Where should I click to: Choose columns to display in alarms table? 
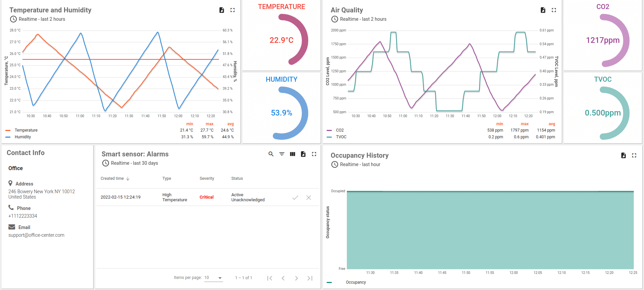tap(292, 154)
